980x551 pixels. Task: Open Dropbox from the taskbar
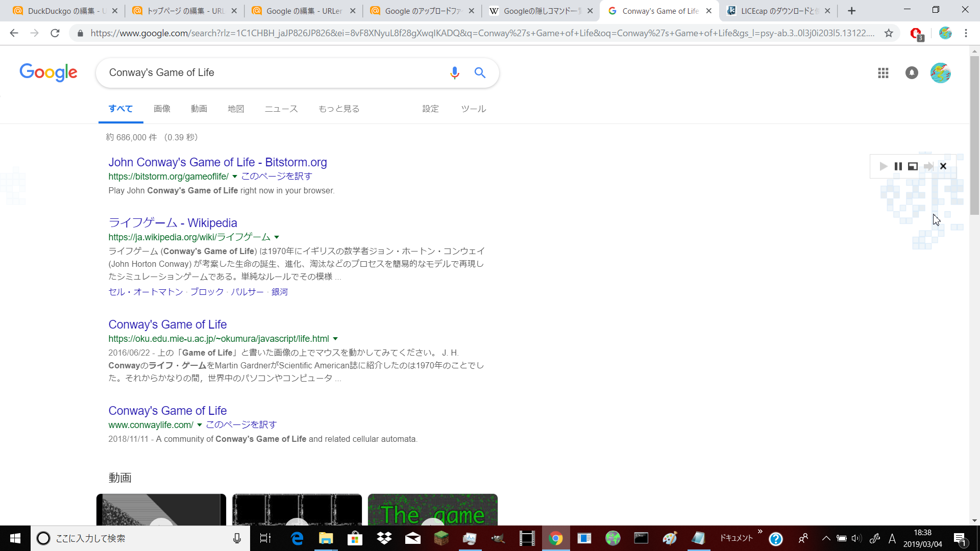pos(384,538)
